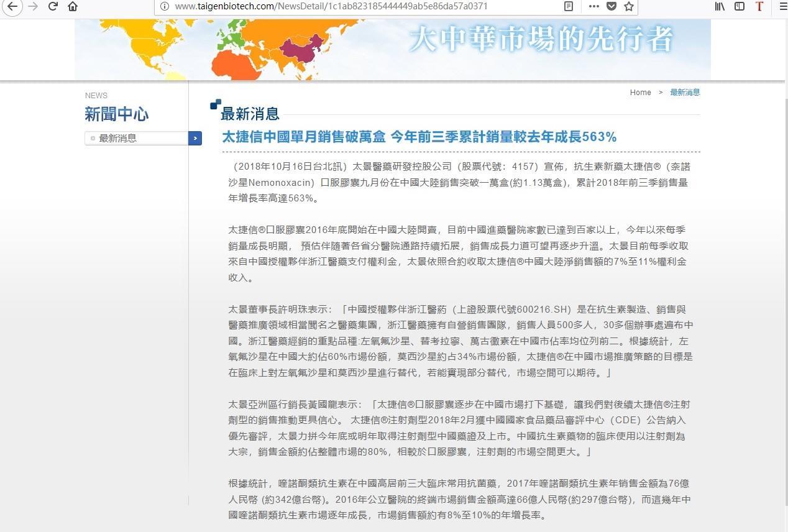Viewport: 788px width, 532px height.
Task: Click the article headline about 太捷信 sales
Action: coord(419,137)
